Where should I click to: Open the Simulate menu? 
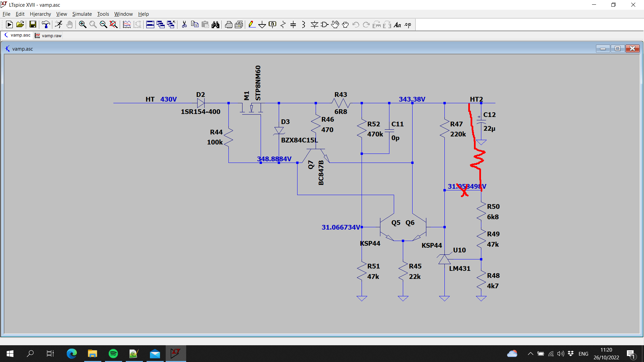pos(82,14)
